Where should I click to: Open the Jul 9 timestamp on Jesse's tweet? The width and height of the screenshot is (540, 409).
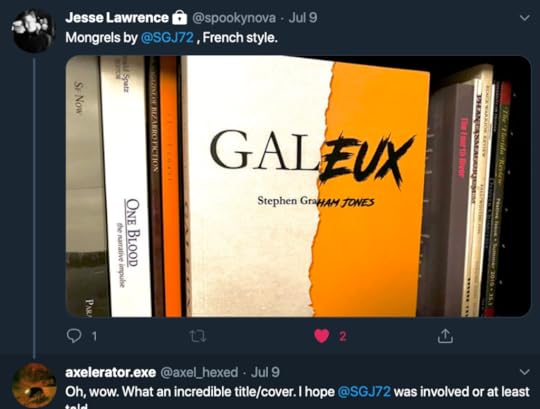pyautogui.click(x=303, y=18)
